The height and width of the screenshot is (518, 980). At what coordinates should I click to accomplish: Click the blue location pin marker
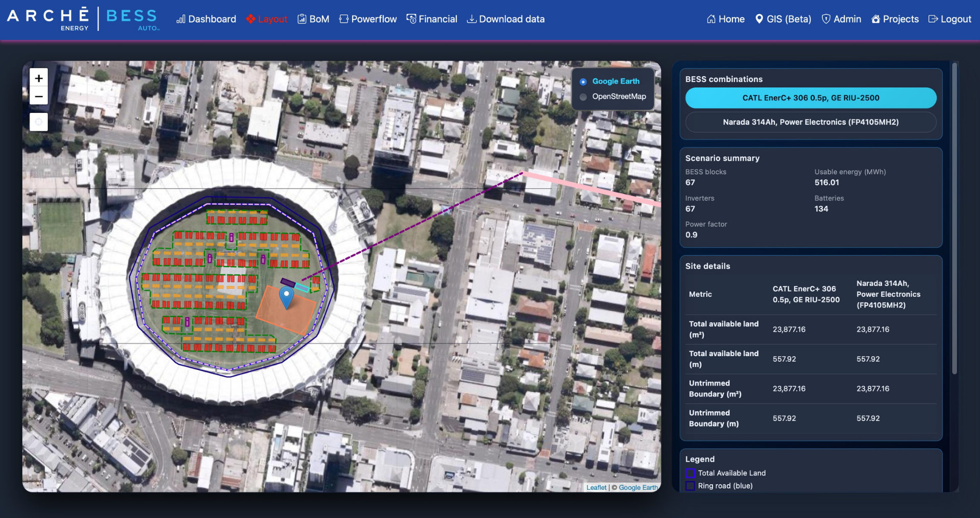(x=287, y=296)
